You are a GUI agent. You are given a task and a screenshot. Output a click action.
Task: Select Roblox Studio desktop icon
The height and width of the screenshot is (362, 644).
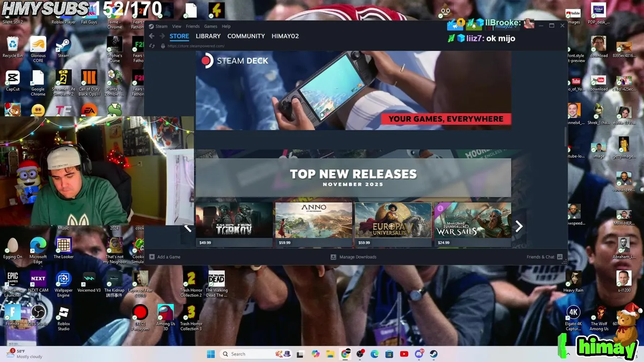pos(63,318)
